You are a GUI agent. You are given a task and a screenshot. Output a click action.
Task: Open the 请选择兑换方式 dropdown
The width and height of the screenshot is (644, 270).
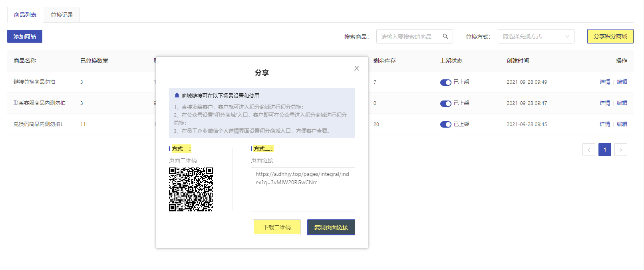(x=536, y=36)
